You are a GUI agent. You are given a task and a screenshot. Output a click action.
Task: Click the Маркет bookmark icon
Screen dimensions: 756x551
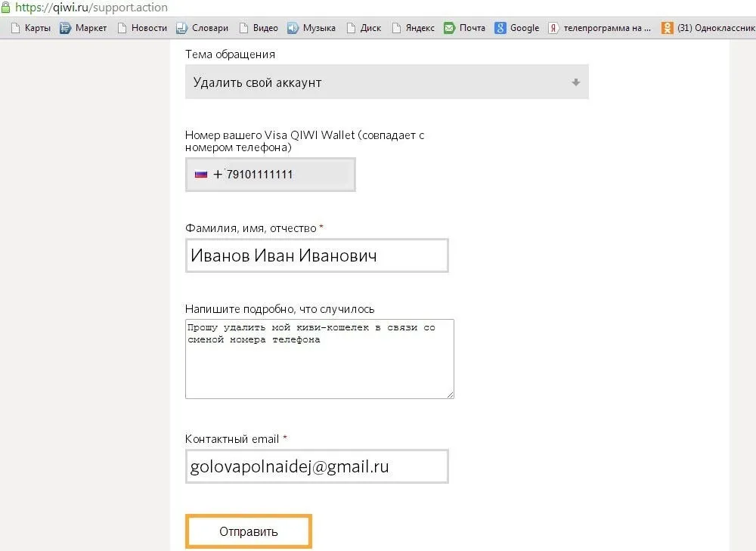click(65, 28)
